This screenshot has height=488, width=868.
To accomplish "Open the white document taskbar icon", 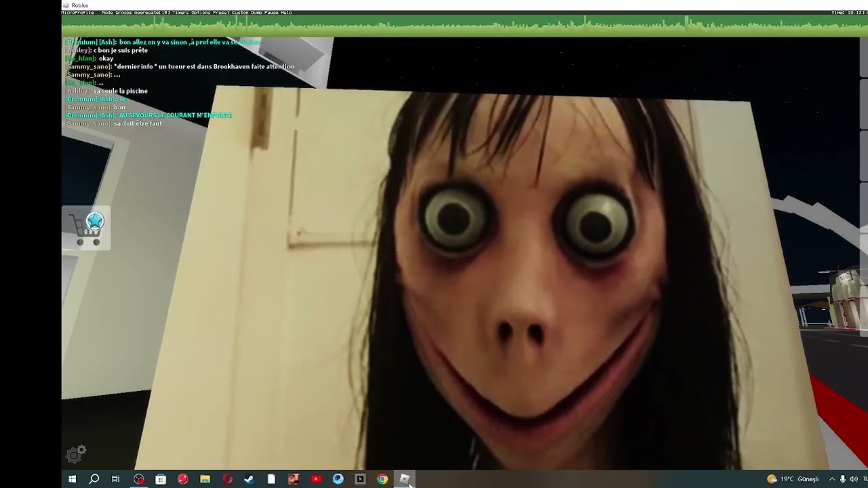I will click(x=271, y=479).
